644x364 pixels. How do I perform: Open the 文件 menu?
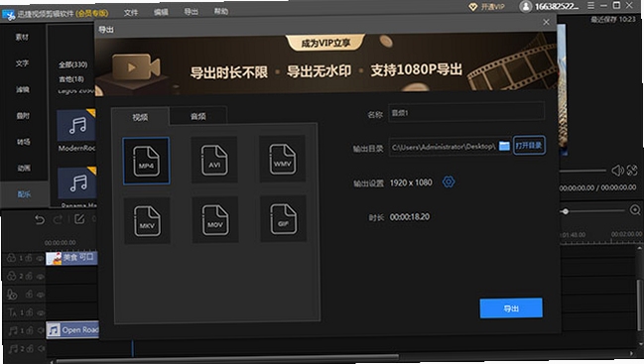tap(131, 13)
